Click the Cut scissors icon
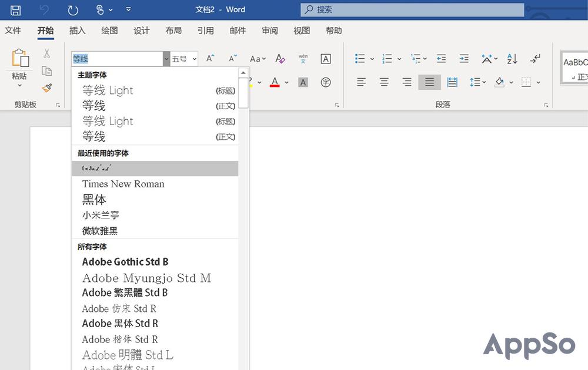 point(46,53)
